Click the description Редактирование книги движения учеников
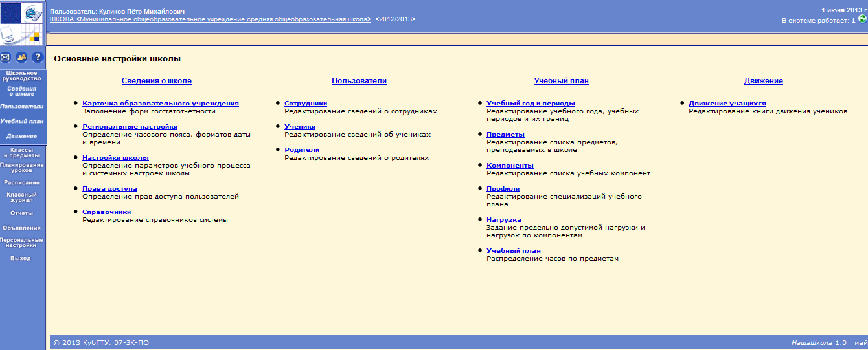 768,111
